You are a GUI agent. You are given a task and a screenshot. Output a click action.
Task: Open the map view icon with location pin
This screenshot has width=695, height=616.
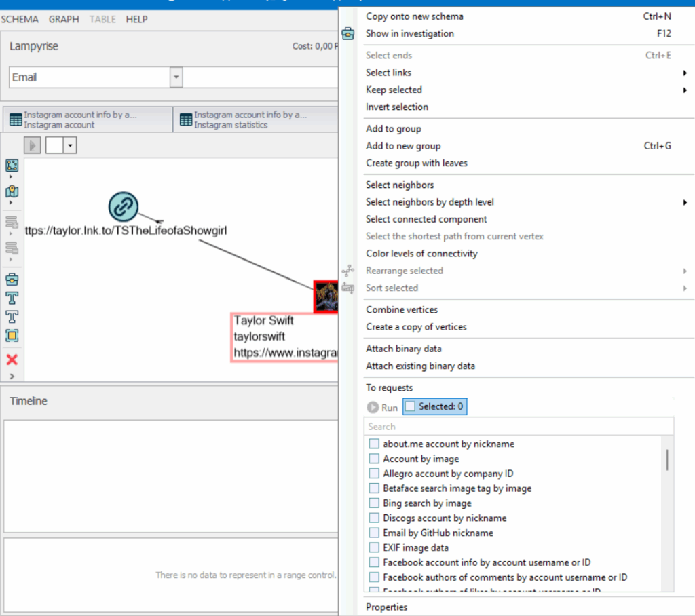click(x=12, y=191)
